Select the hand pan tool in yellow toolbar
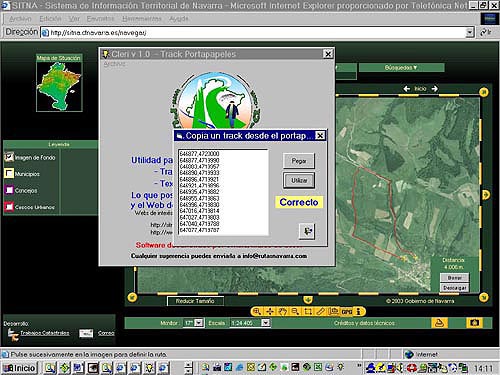Viewport: 500px width, 375px height. coord(282,311)
